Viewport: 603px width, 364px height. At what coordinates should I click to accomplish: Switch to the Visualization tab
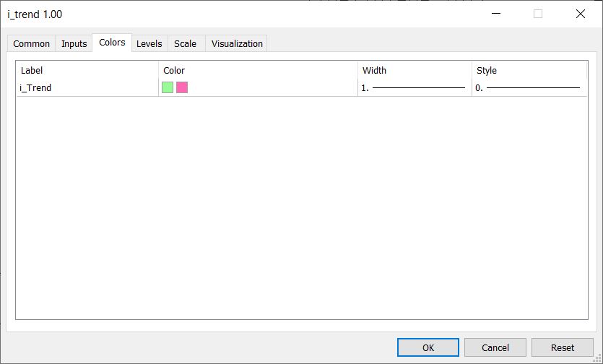(237, 43)
